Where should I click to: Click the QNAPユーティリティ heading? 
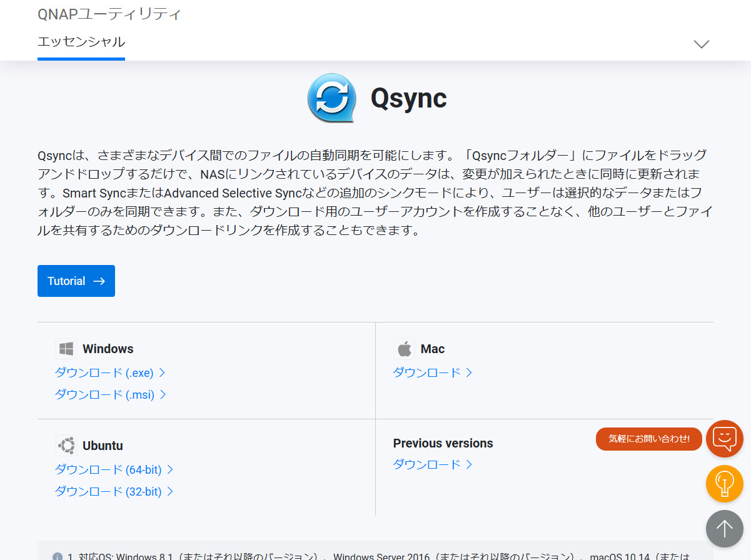(x=109, y=14)
